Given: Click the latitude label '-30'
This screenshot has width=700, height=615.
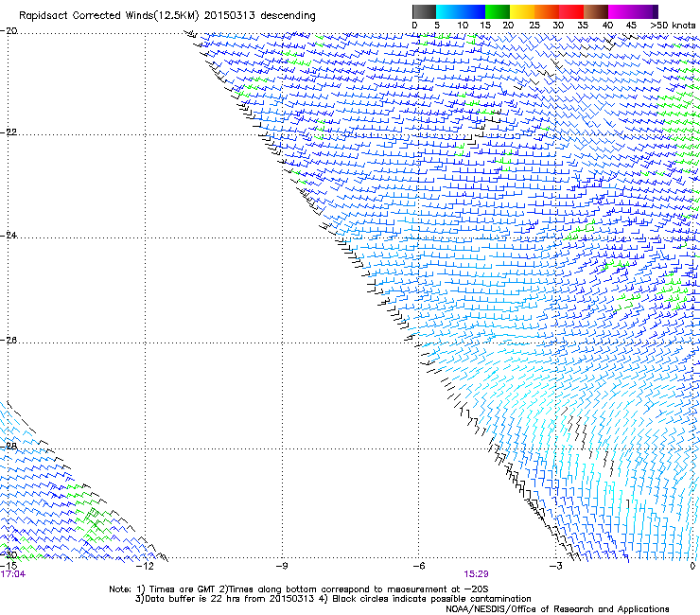Looking at the screenshot, I should click(x=9, y=554).
